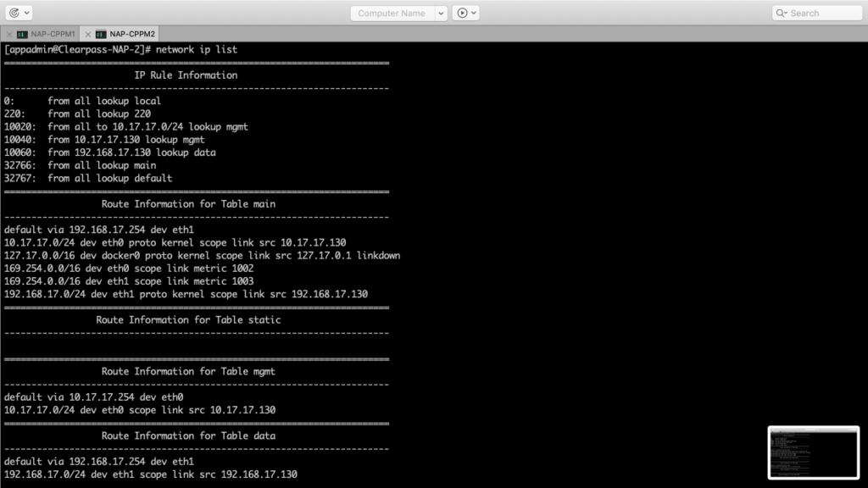Click the '10.17.17.0/24 dev eth0 scope link' line
This screenshot has width=868, height=488.
coord(140,410)
